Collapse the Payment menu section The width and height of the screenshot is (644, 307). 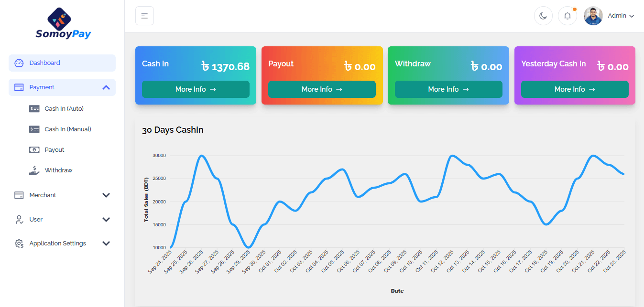(106, 87)
